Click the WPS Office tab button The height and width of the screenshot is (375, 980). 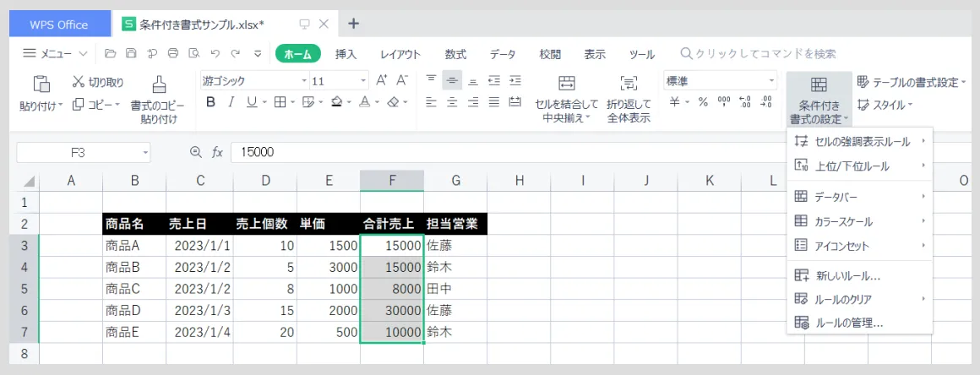59,24
